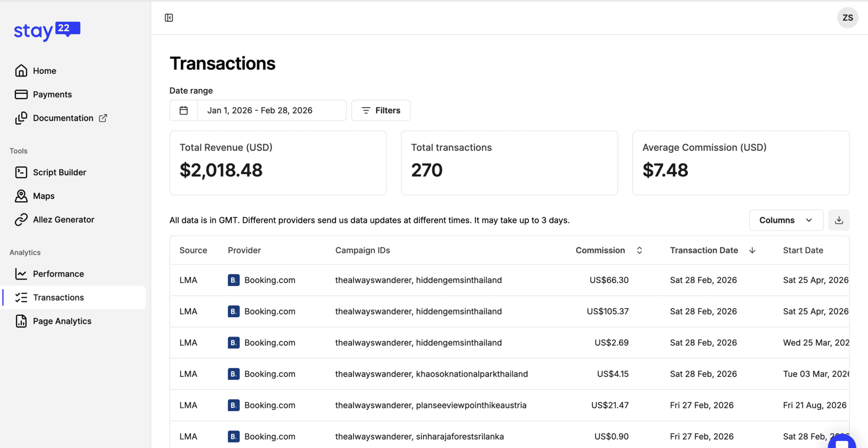Screen dimensions: 868x448
Task: Open the calendar date picker icon
Action: (183, 111)
